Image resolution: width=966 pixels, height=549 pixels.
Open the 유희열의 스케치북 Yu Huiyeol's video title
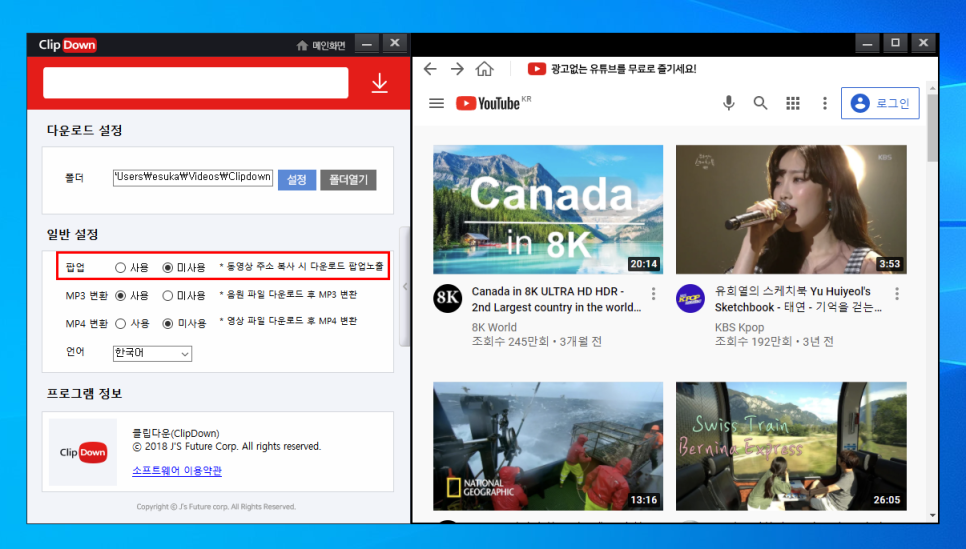pos(798,299)
